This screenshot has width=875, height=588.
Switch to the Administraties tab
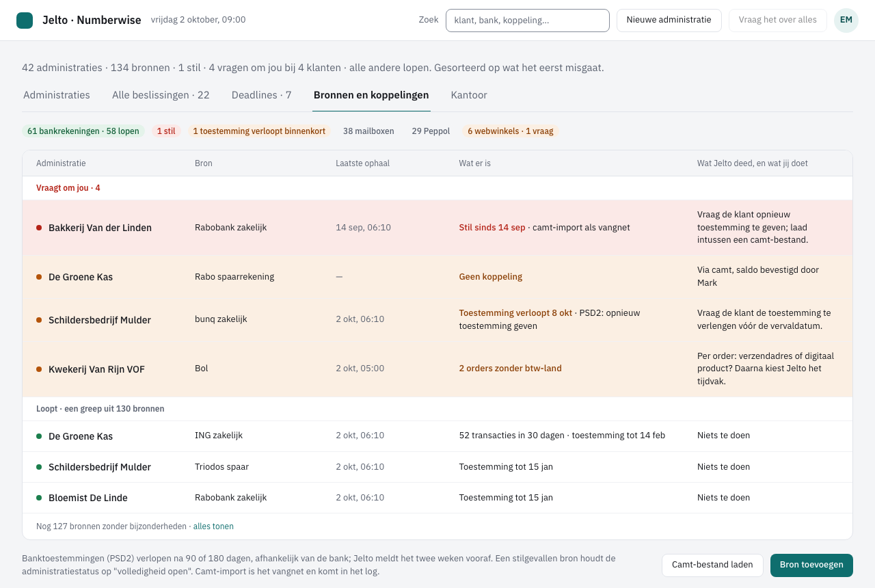pos(57,95)
